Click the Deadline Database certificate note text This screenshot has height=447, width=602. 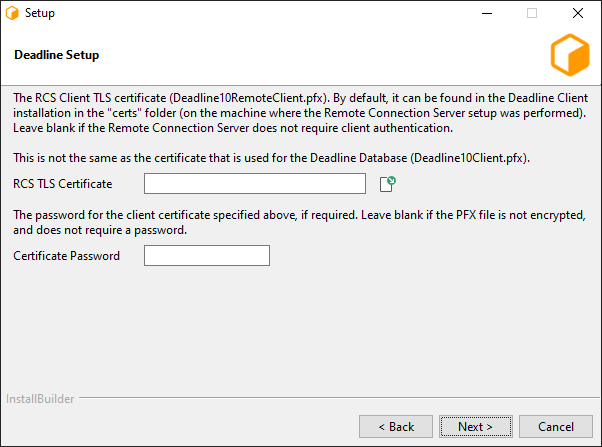click(x=271, y=159)
